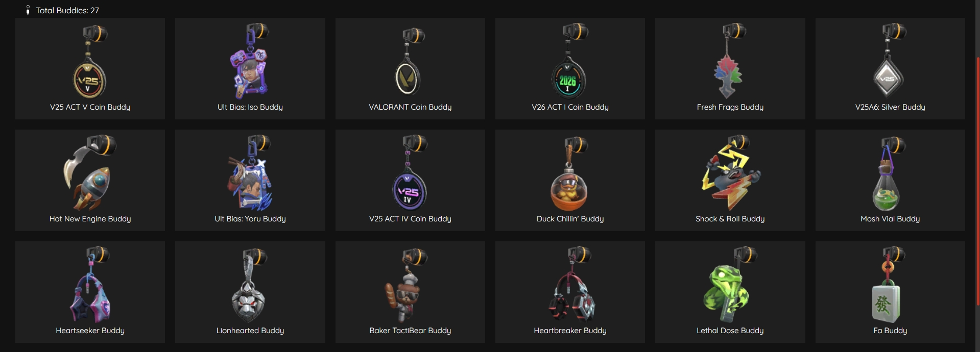
Task: Open the Baker TactiBear Buddy card
Action: click(x=410, y=292)
